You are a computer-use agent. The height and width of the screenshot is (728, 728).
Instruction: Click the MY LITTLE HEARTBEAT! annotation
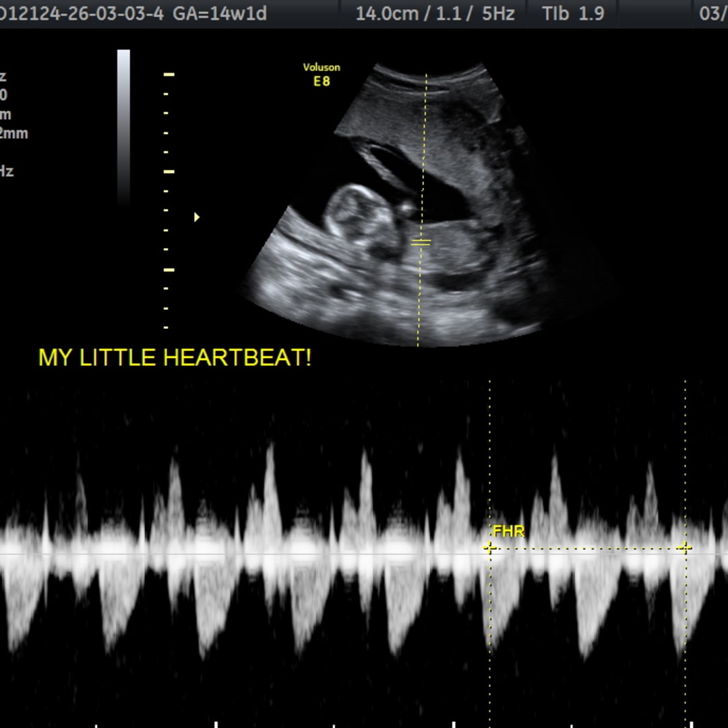click(175, 357)
